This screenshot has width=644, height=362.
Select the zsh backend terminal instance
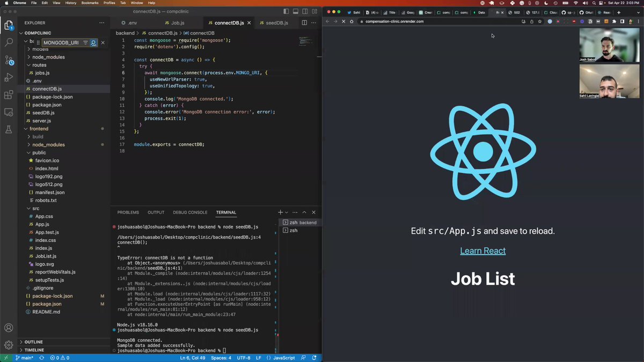(x=301, y=222)
